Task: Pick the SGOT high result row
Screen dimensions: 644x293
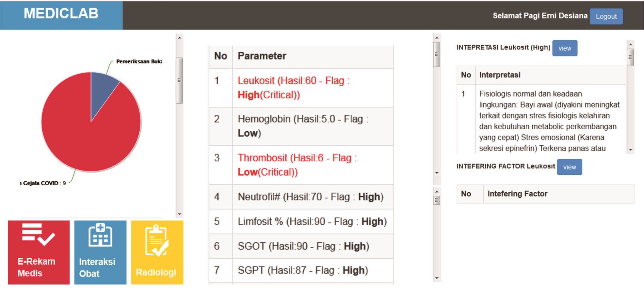Action: 301,246
